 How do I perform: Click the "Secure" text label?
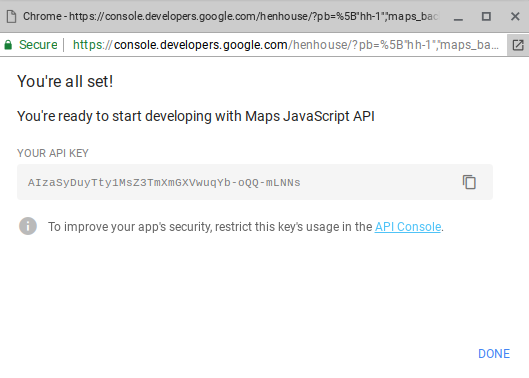coord(38,45)
